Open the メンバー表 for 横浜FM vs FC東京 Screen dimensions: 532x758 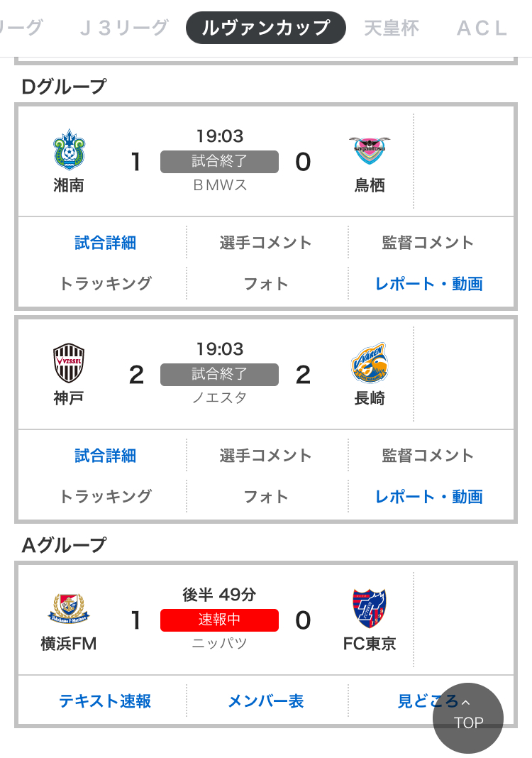point(265,701)
